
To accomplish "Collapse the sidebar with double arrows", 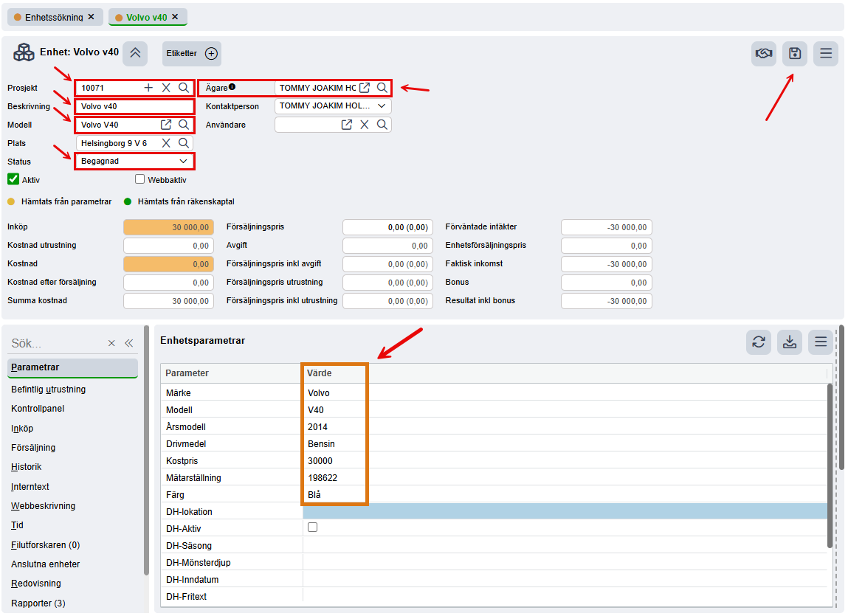I will [x=128, y=343].
